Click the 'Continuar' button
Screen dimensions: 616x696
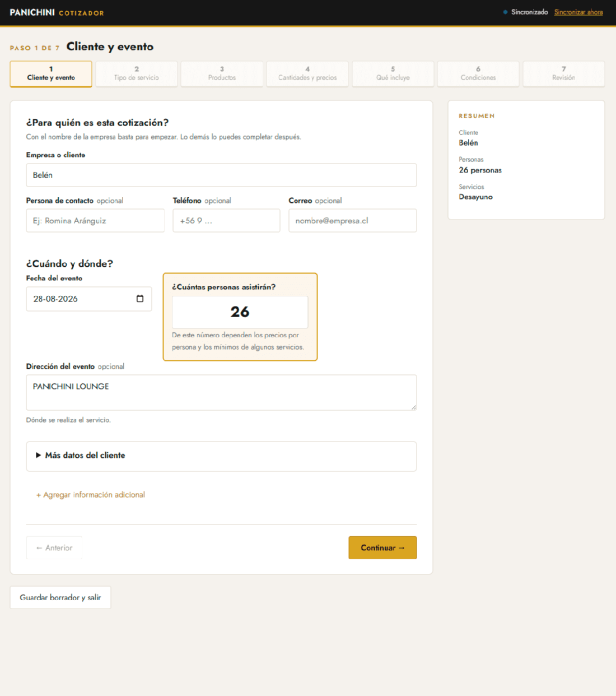(382, 547)
